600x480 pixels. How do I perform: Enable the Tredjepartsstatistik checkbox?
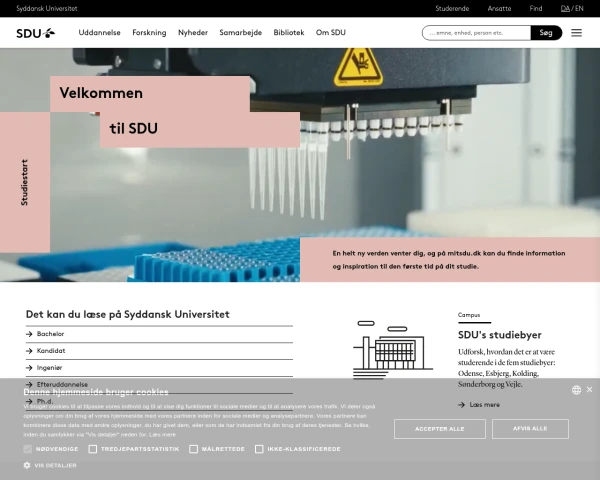point(93,449)
